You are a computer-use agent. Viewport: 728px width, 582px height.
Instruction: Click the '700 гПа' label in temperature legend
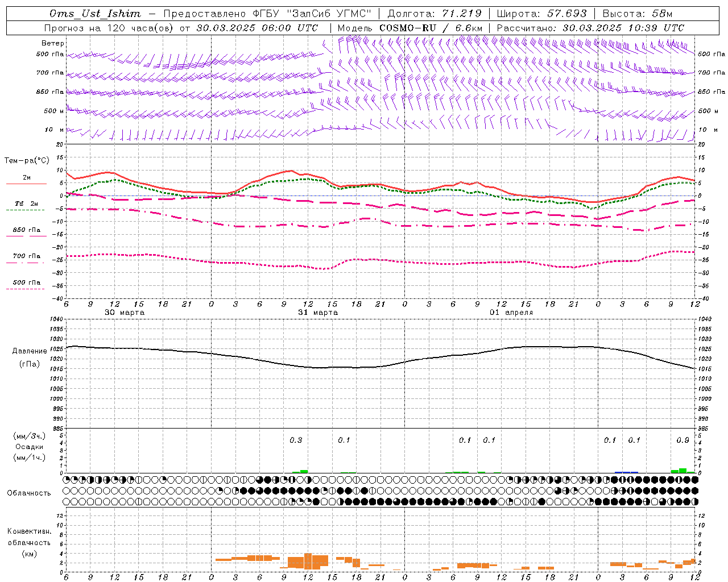point(27,256)
